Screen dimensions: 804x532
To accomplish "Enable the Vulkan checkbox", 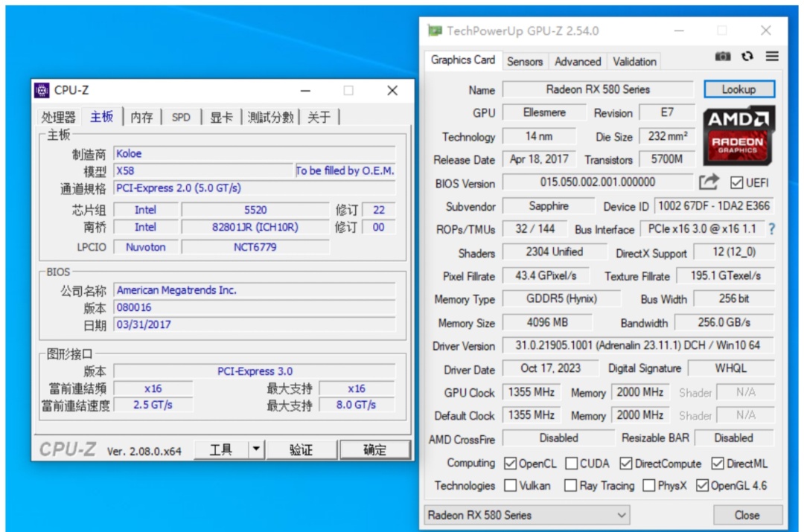I will point(510,485).
